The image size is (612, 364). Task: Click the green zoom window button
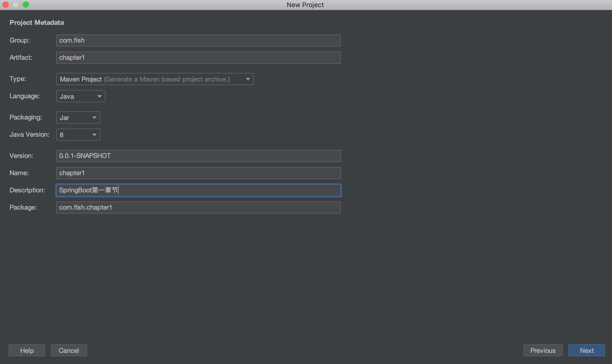click(26, 5)
